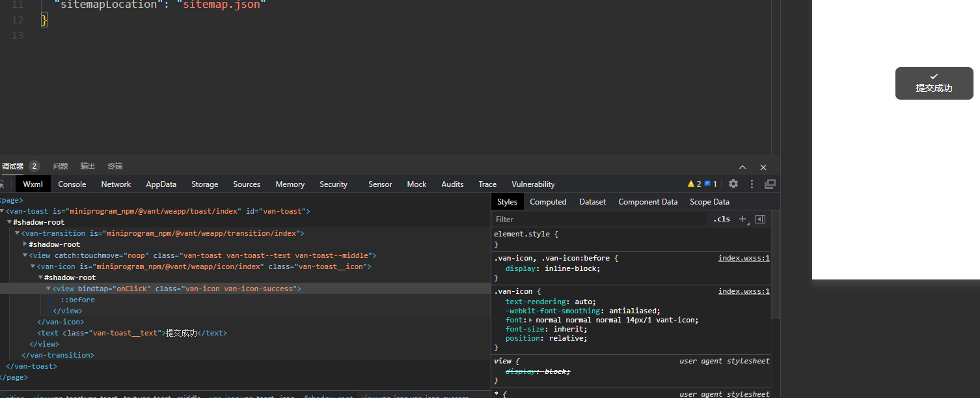Image resolution: width=980 pixels, height=398 pixels.
Task: Collapse the debugger panel with the chevron
Action: pos(742,167)
